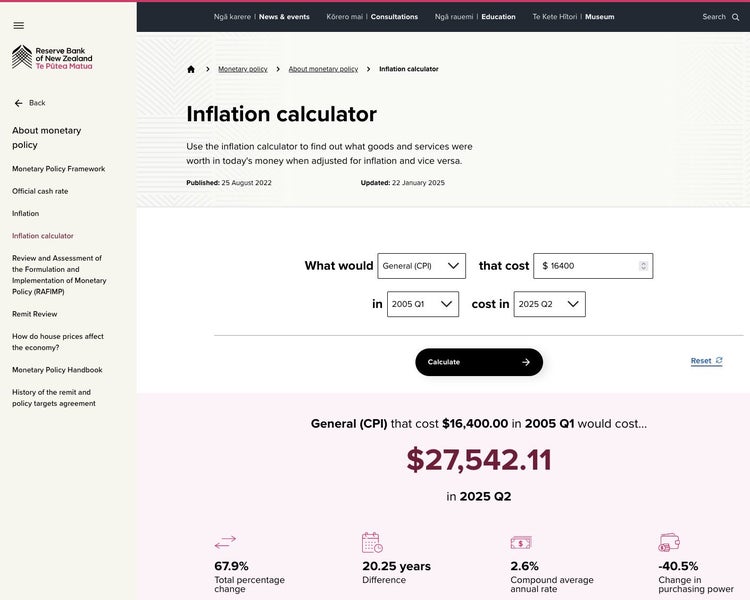This screenshot has width=750, height=600.
Task: Click the Monetary policy breadcrumb link
Action: (243, 69)
